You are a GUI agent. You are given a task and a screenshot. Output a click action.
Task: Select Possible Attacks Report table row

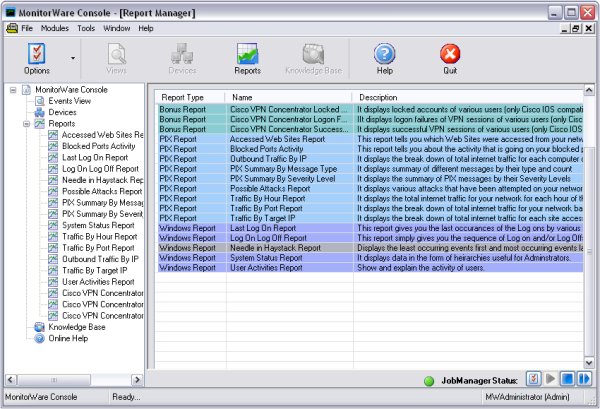[370, 189]
